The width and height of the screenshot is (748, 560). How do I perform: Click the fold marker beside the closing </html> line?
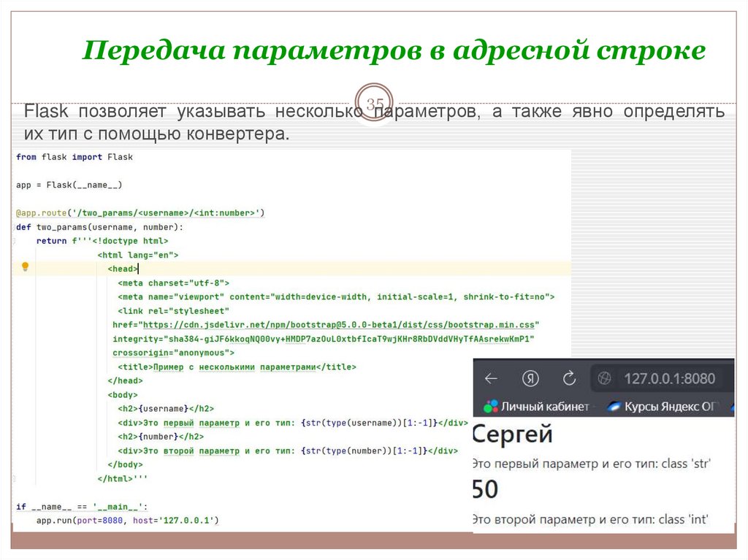pos(15,478)
